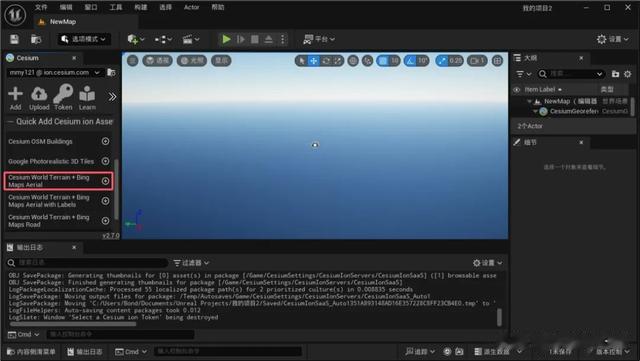Open the play options three-dot menu
Viewport: 640px width, 361px height.
(x=282, y=39)
